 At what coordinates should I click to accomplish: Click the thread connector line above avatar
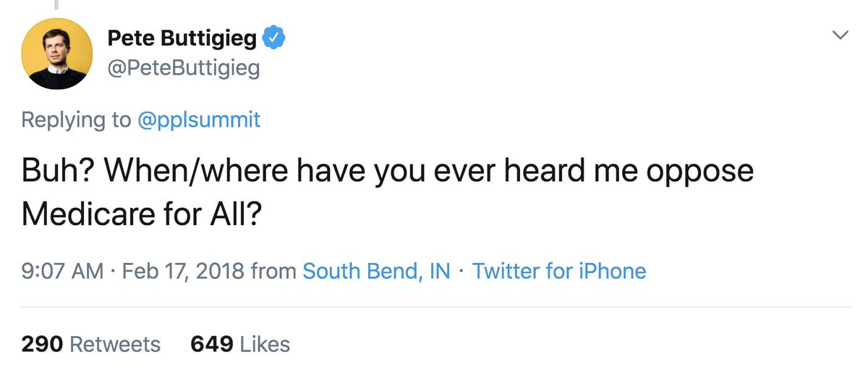56,4
